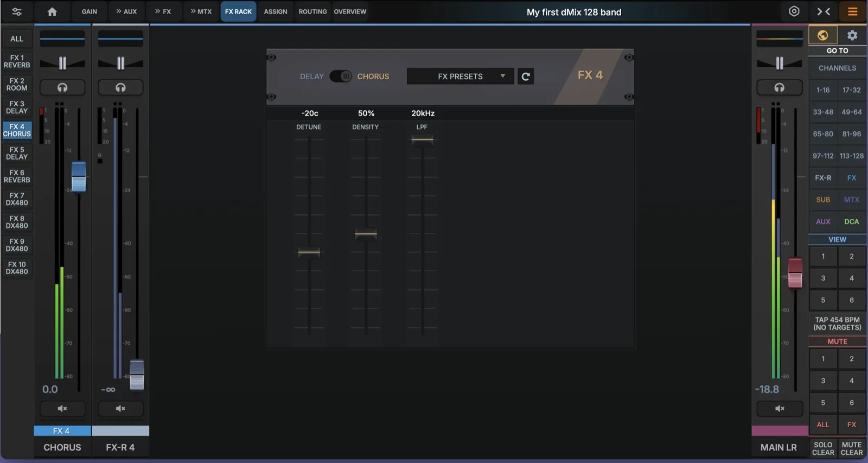The image size is (868, 463).
Task: Open the mixer settings sliders icon
Action: (17, 11)
